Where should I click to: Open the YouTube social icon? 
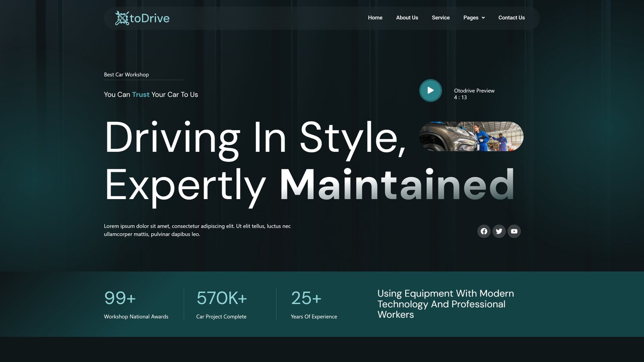coord(514,231)
